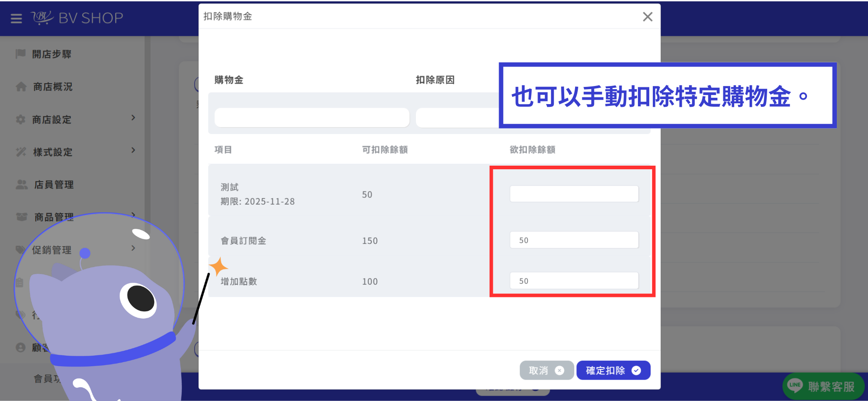Click the 欲扣除餘額 column header
The height and width of the screenshot is (401, 868).
[x=533, y=150]
